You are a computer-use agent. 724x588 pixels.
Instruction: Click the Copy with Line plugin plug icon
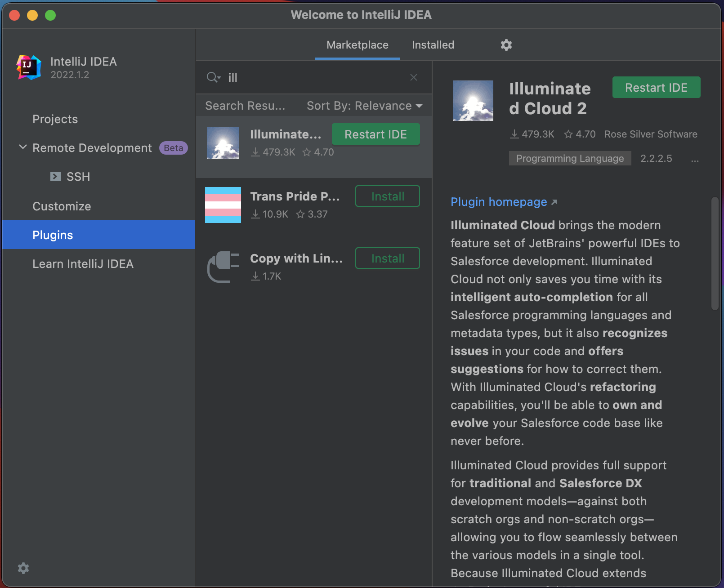pyautogui.click(x=223, y=267)
